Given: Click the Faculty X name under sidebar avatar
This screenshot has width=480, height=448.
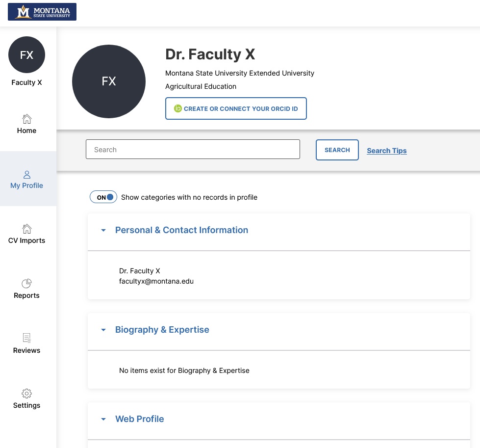Looking at the screenshot, I should click(x=26, y=82).
